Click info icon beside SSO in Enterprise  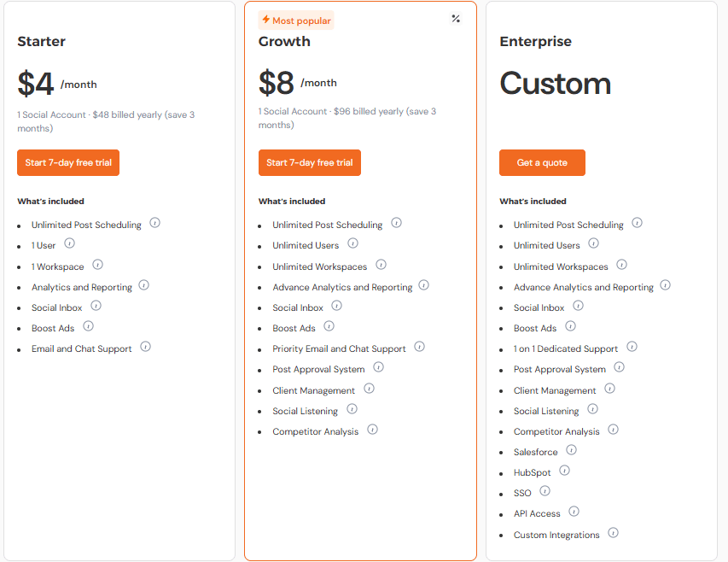[545, 491]
